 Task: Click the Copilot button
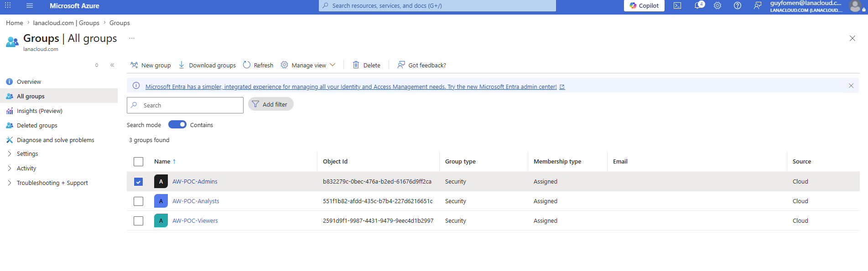point(644,5)
